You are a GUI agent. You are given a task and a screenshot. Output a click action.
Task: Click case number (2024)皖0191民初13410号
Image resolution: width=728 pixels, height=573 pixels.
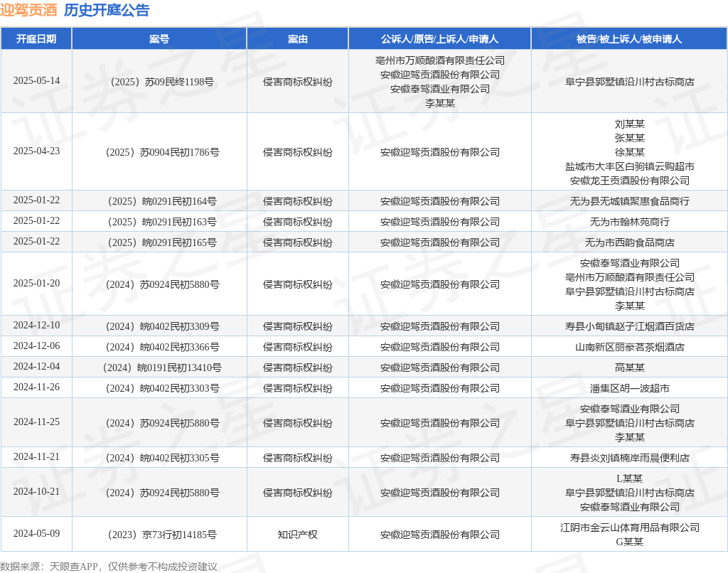(162, 368)
